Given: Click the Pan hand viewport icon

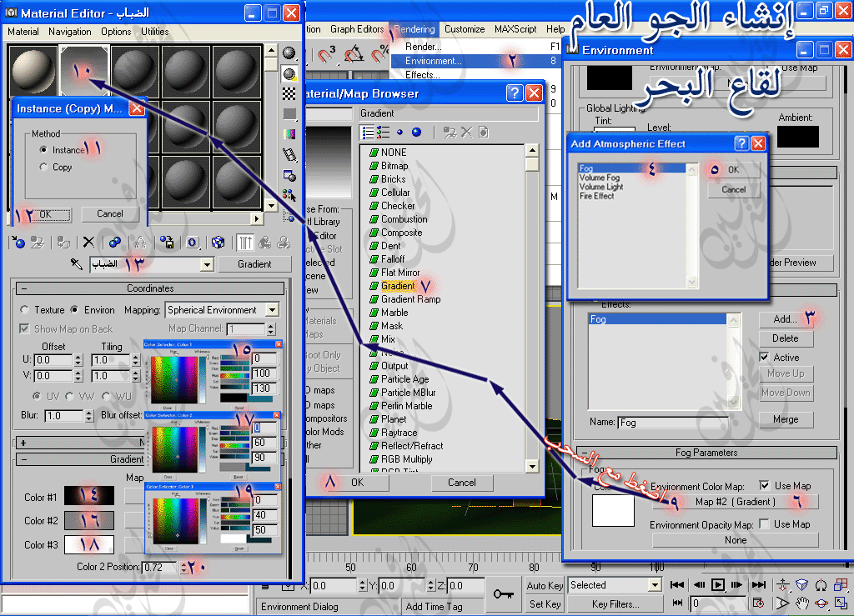Looking at the screenshot, I should tap(801, 603).
